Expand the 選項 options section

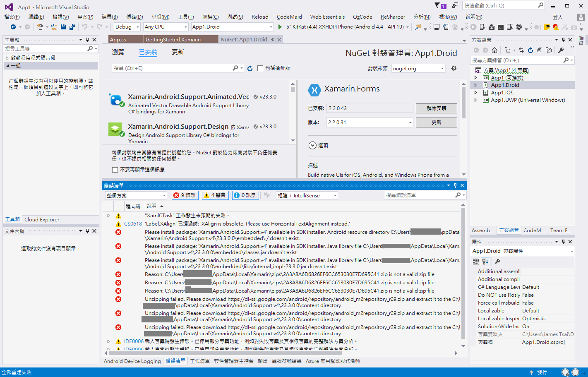312,146
